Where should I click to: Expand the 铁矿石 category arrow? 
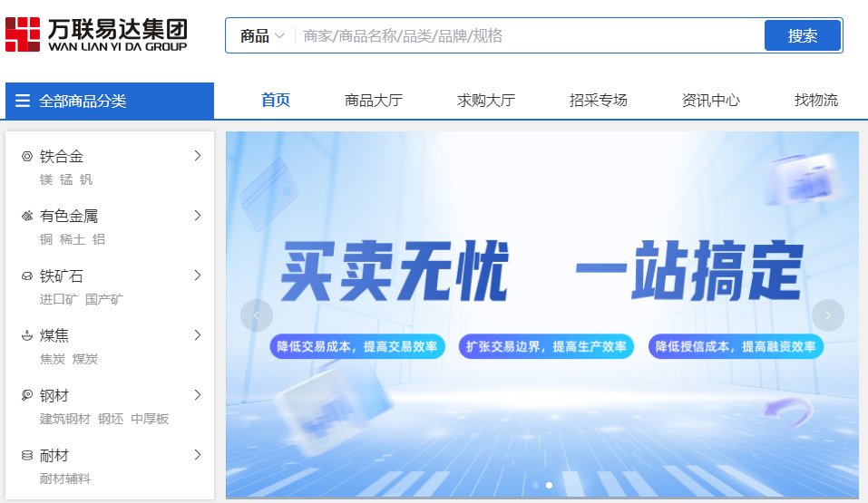pos(198,276)
